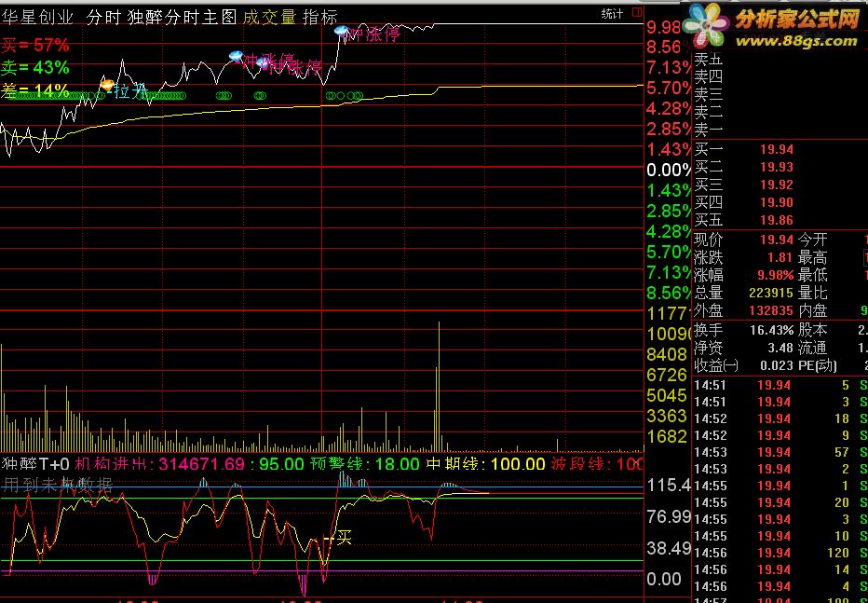868x603 pixels.
Task: Click the 8408 volume axis label
Action: point(667,354)
